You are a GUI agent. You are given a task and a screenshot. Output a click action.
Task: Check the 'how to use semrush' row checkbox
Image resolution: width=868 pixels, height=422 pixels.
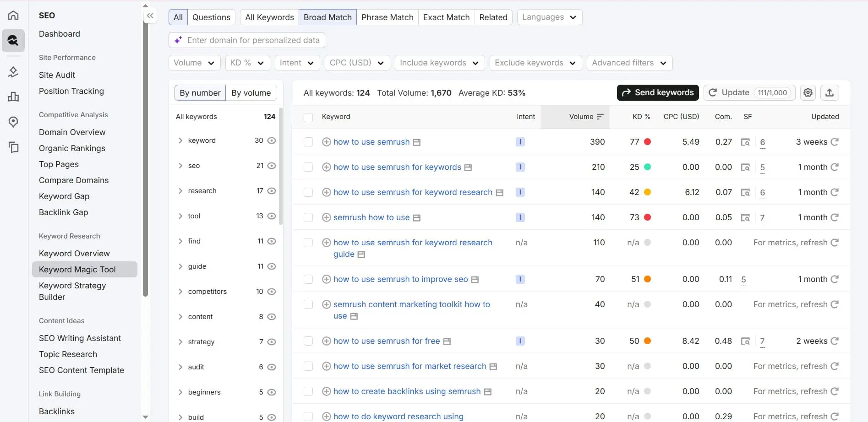pyautogui.click(x=308, y=142)
